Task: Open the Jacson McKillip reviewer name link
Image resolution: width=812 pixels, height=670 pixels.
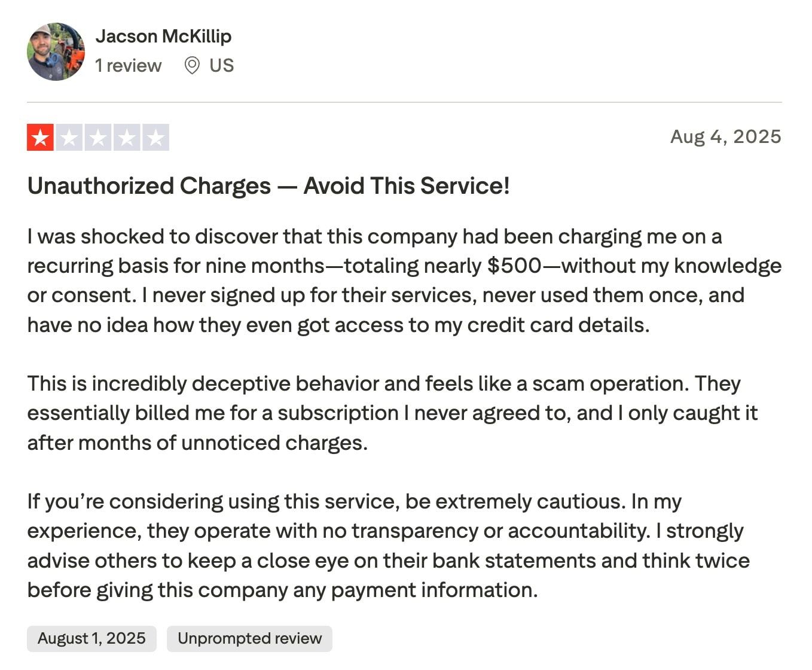Action: [x=163, y=36]
